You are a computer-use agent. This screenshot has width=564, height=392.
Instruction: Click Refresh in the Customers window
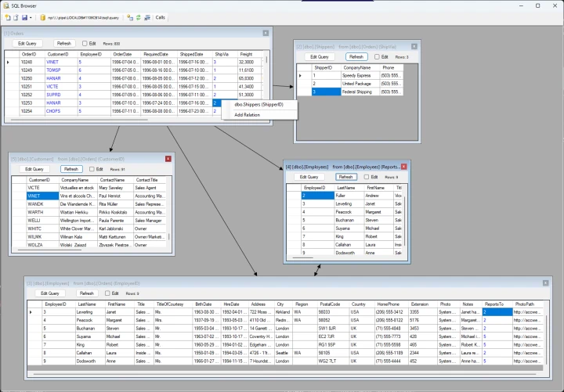coord(71,169)
